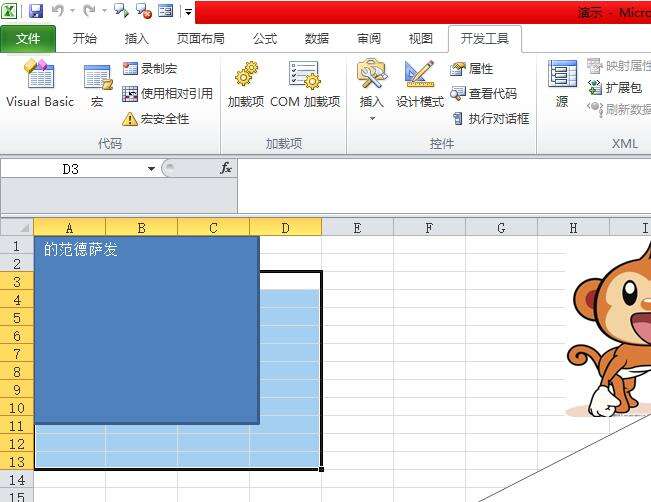
Task: Select row 3 header
Action: pyautogui.click(x=17, y=282)
